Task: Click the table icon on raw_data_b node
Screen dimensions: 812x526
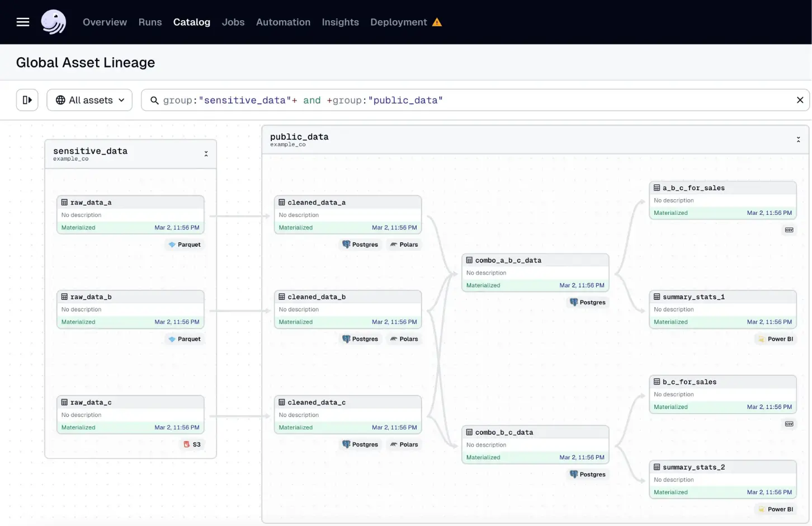Action: pyautogui.click(x=64, y=297)
